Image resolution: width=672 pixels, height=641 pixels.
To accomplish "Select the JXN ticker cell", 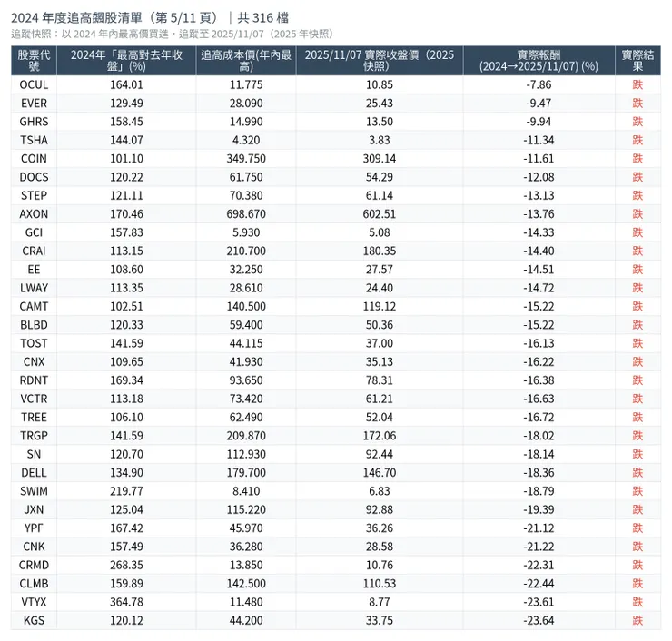I will click(x=34, y=509).
